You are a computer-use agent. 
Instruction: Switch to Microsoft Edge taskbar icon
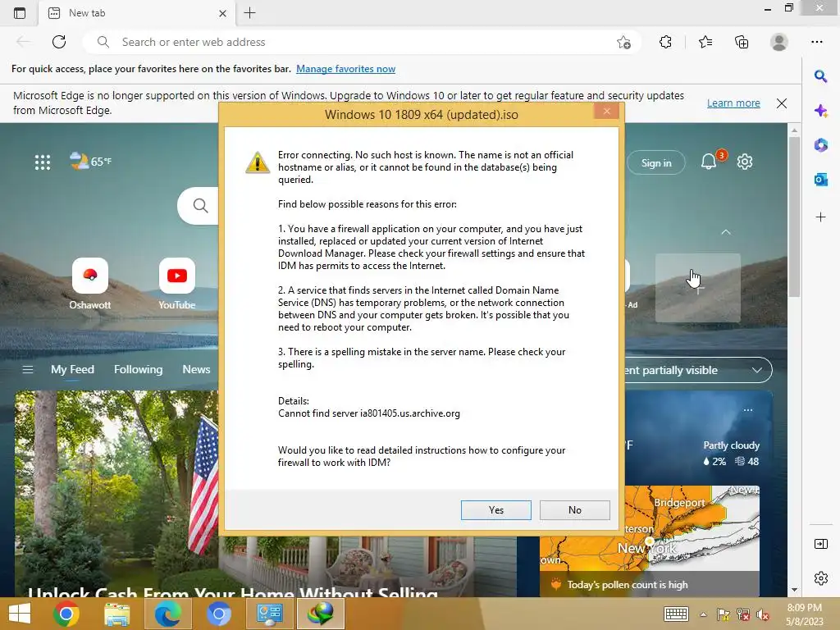(167, 614)
